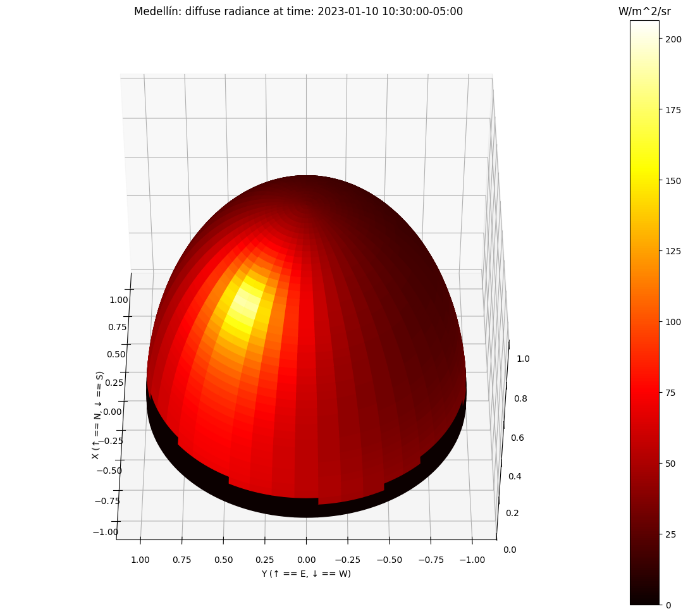Image resolution: width=688 pixels, height=616 pixels.
Task: Click Y-axis bottom tick label −1.00
Action: click(472, 560)
